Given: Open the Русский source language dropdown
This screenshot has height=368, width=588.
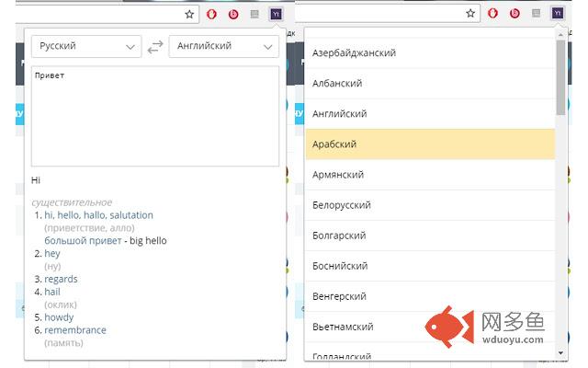Looking at the screenshot, I should (x=86, y=46).
